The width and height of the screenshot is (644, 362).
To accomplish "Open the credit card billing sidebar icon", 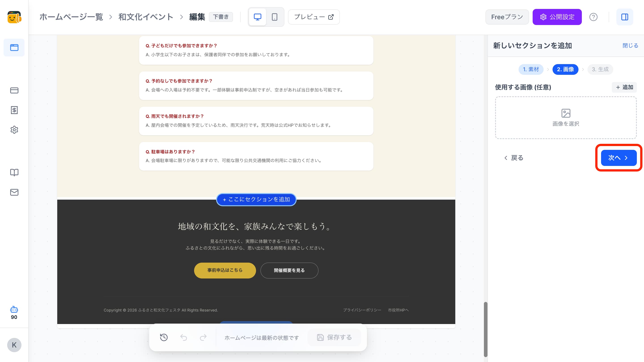I will point(14,90).
